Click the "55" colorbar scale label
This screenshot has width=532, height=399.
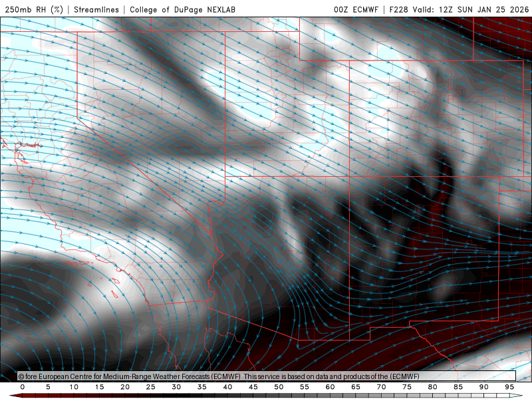pos(305,387)
